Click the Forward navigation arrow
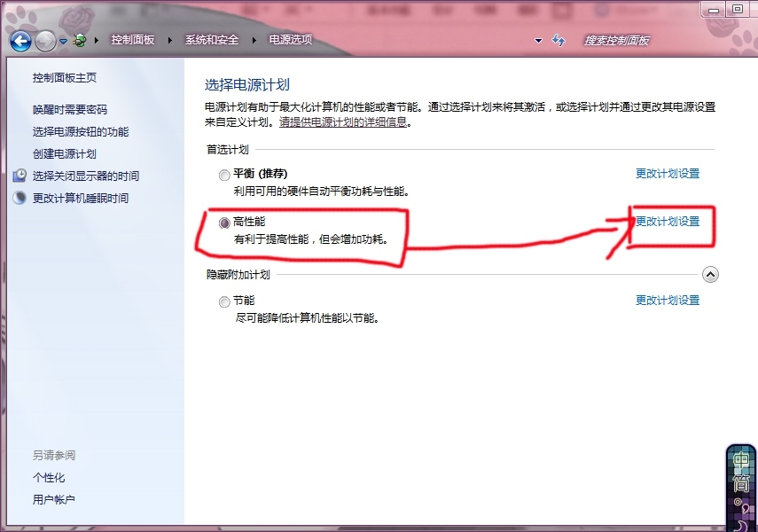Screen dimensions: 758x532 [44, 40]
